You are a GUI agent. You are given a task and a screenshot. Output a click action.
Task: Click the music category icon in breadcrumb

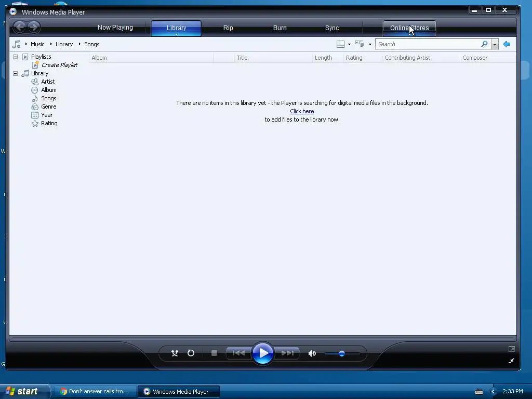point(16,44)
